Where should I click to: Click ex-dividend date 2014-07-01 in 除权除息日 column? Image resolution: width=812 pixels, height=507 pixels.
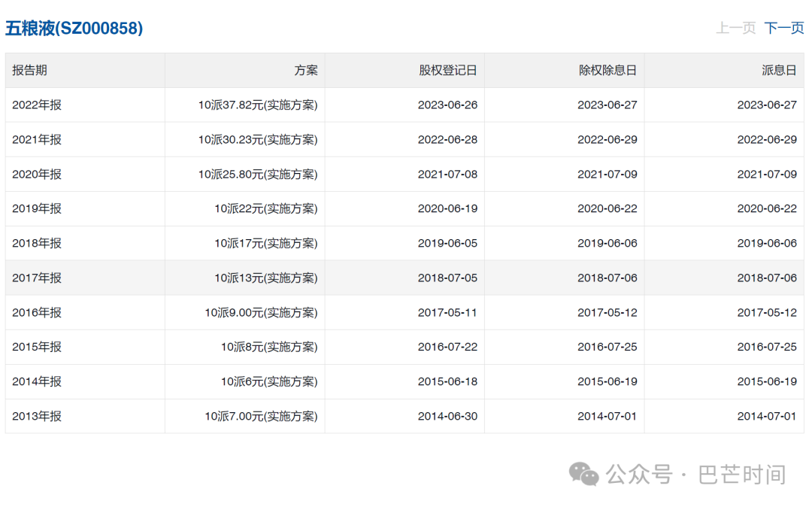pyautogui.click(x=607, y=417)
